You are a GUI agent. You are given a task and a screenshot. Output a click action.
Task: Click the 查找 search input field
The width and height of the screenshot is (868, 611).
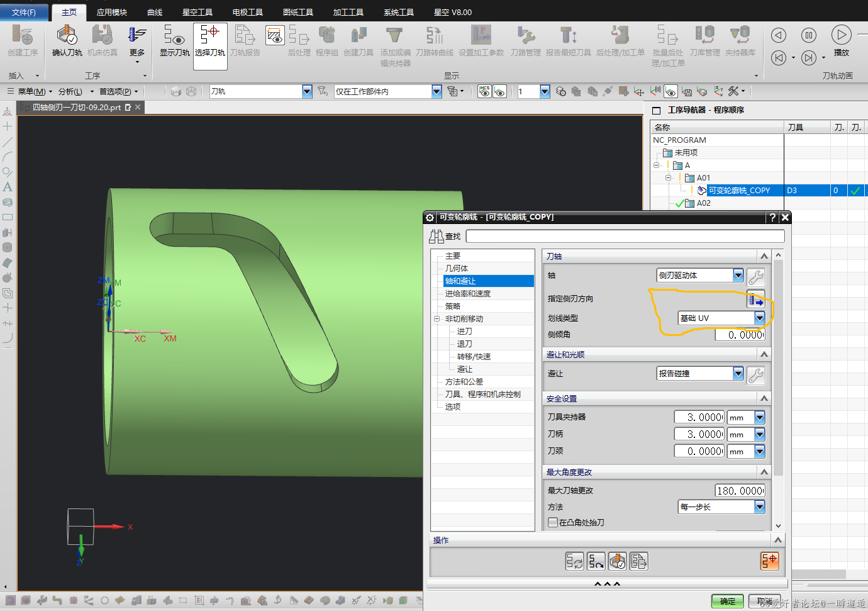625,236
